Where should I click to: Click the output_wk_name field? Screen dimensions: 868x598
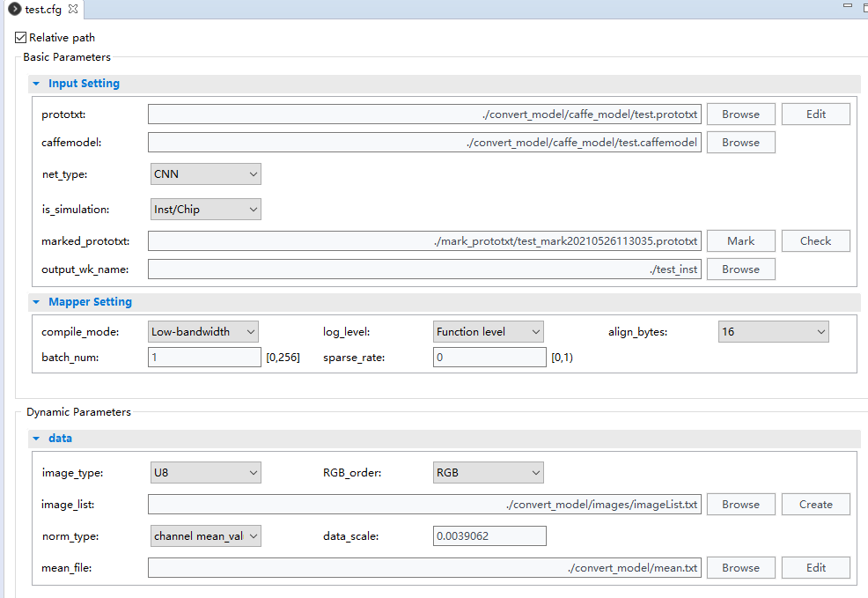tap(424, 269)
